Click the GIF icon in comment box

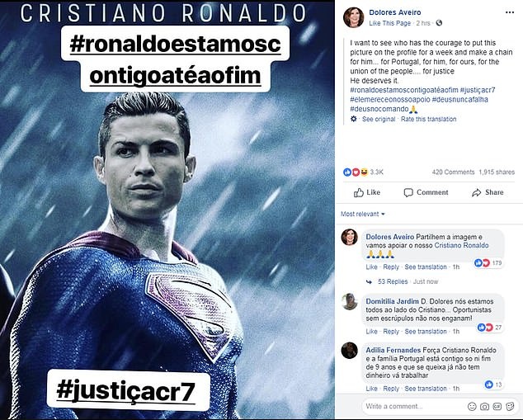pyautogui.click(x=497, y=407)
